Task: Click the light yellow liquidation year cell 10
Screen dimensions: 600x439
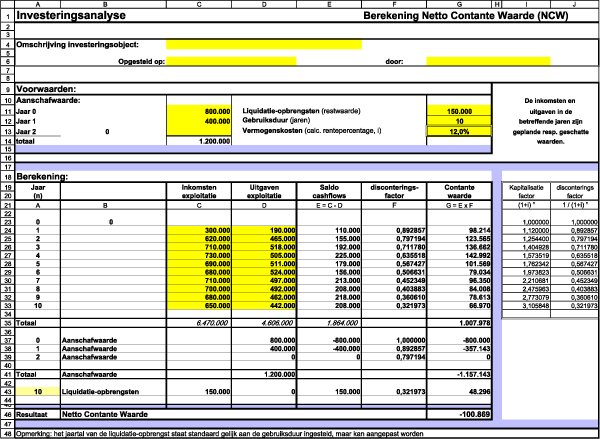Action: click(38, 392)
